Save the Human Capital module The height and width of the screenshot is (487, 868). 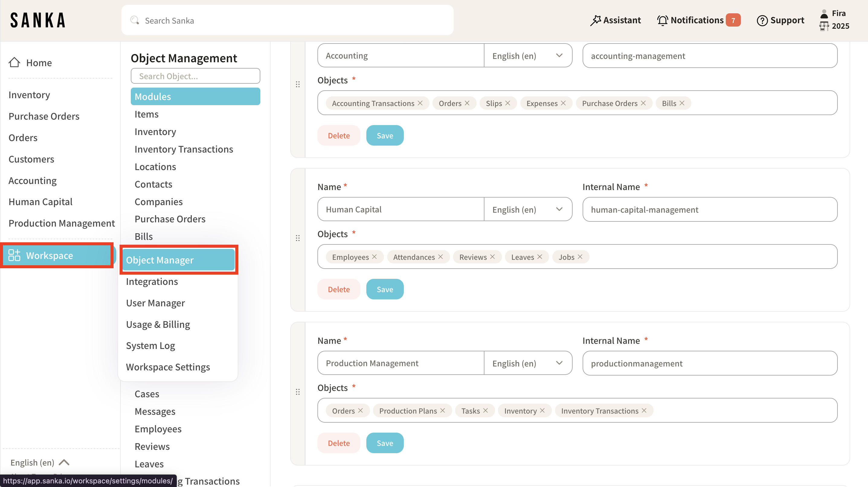click(384, 289)
